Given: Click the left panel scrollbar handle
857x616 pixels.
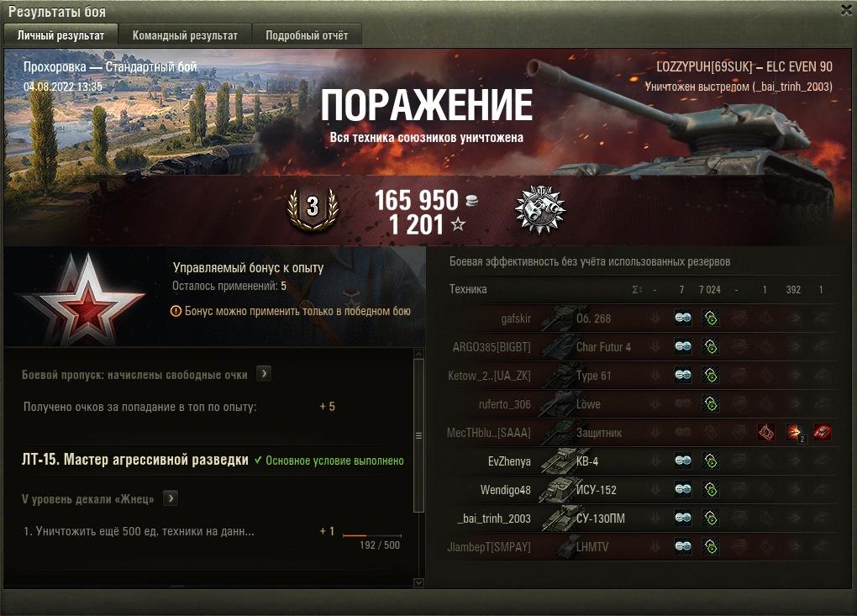Looking at the screenshot, I should (418, 435).
